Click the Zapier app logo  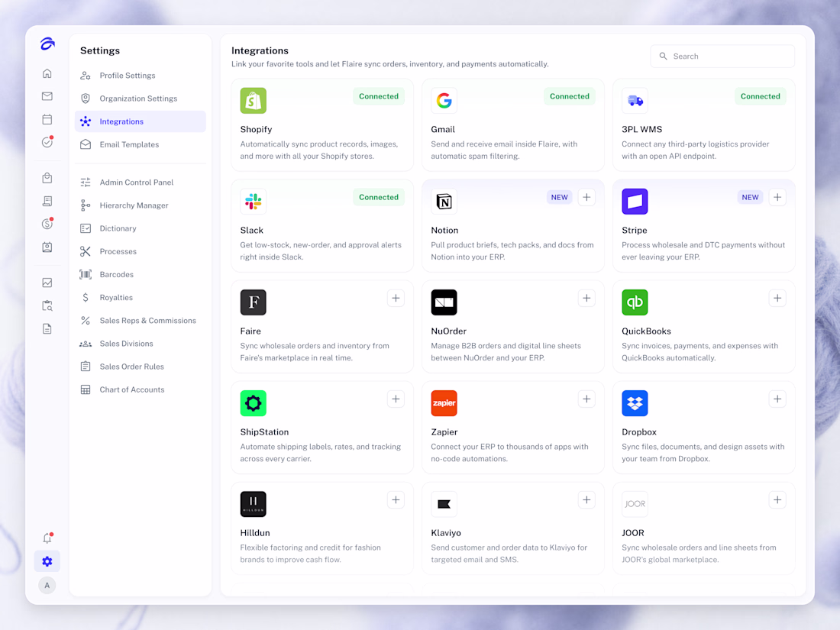(x=444, y=403)
